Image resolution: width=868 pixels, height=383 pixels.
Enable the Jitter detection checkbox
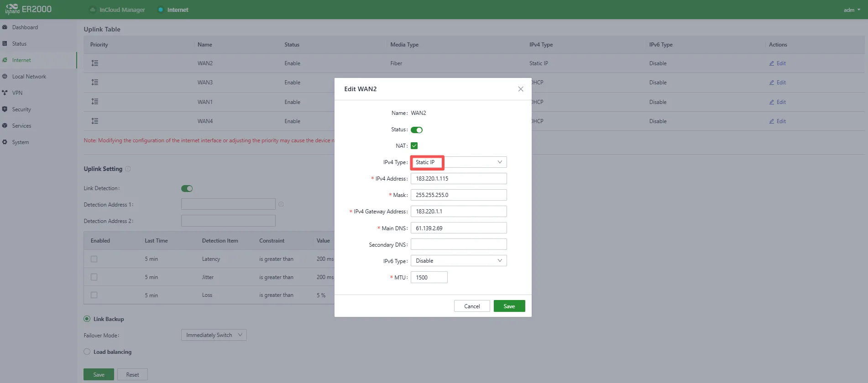[94, 277]
